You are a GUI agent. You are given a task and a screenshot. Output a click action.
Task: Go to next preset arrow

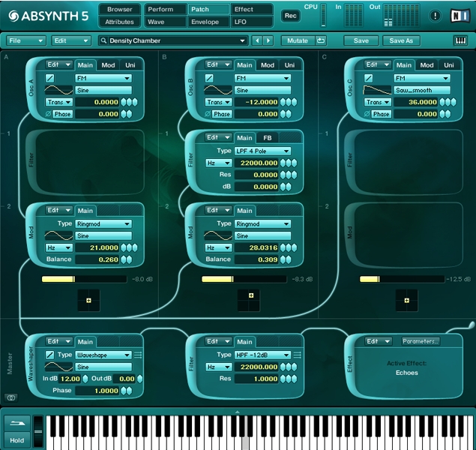pyautogui.click(x=268, y=40)
